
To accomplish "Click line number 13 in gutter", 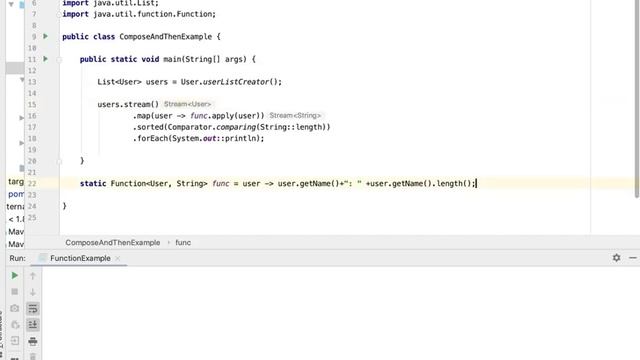I will [x=32, y=82].
